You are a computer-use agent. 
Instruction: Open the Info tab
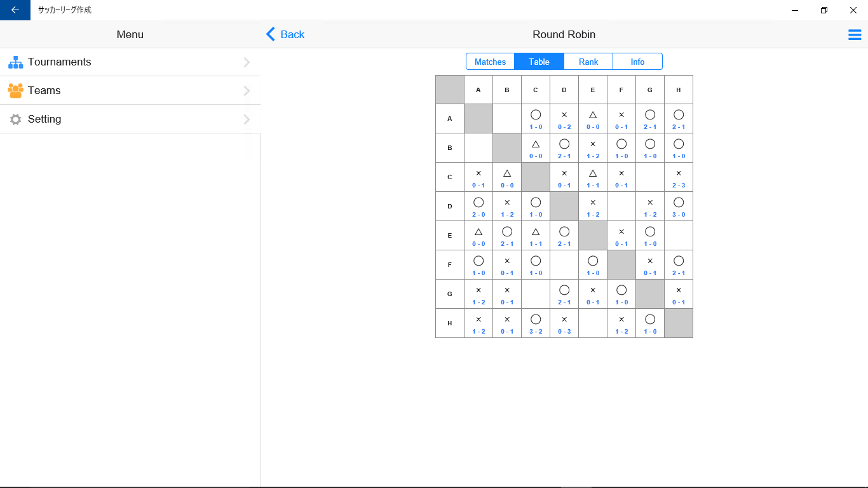tap(637, 62)
